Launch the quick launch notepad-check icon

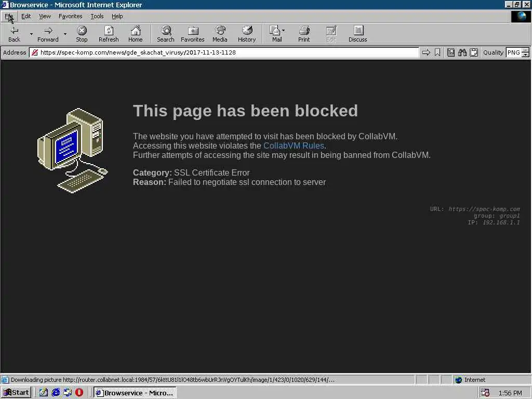pos(44,393)
